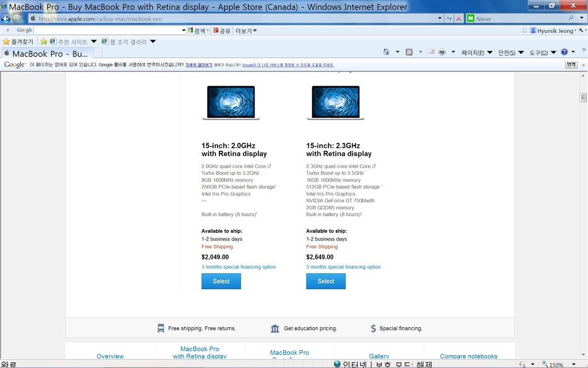Click the 공유 share button on Google Toolbar

pos(222,30)
